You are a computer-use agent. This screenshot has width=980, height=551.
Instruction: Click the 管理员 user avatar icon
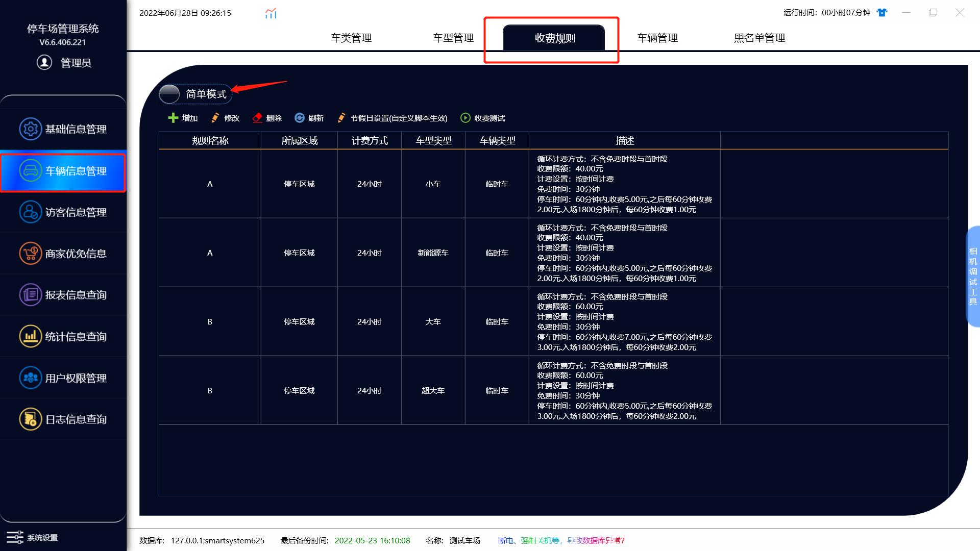click(x=44, y=62)
